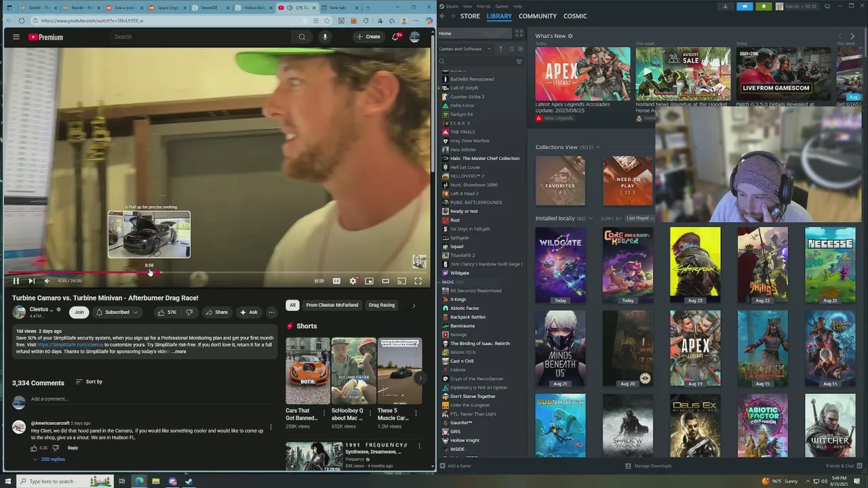Open the YouTube hamburger guide menu

16,37
